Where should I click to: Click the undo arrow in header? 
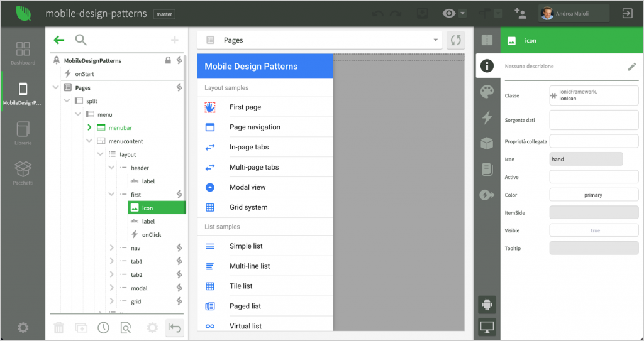(x=378, y=14)
